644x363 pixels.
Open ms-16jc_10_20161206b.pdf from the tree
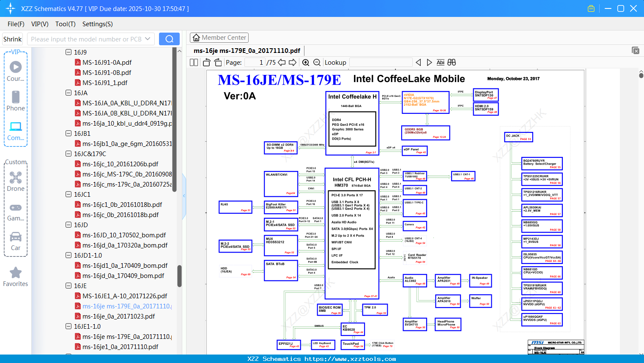pyautogui.click(x=121, y=164)
